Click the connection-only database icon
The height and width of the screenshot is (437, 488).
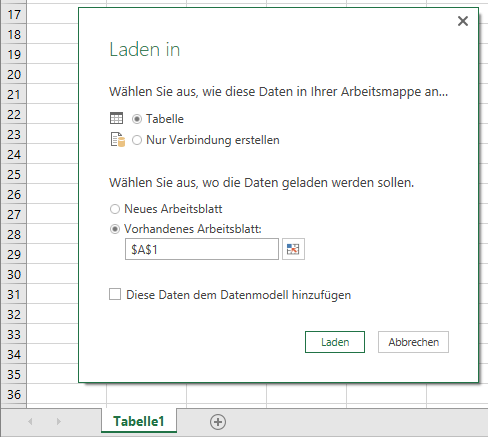(x=118, y=140)
